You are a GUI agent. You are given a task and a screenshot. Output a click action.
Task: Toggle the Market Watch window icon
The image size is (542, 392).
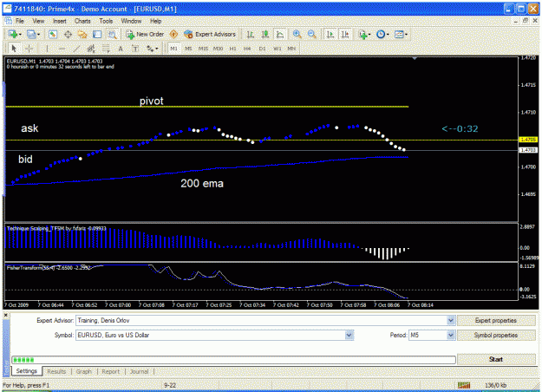coord(53,34)
